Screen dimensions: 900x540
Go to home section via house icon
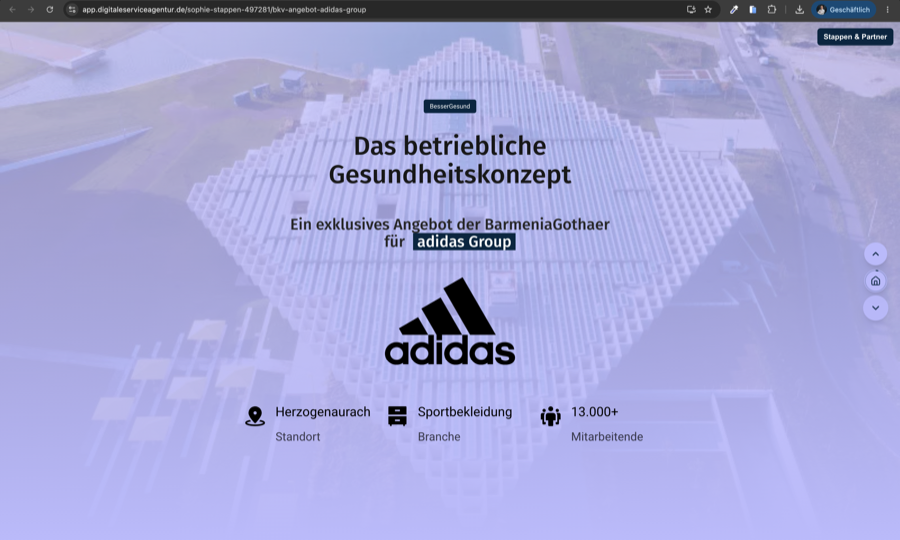pos(875,281)
